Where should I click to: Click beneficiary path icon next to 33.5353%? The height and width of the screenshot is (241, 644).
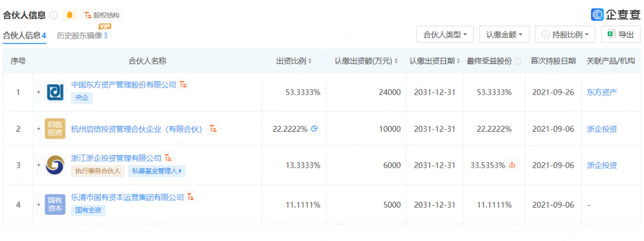pyautogui.click(x=512, y=165)
